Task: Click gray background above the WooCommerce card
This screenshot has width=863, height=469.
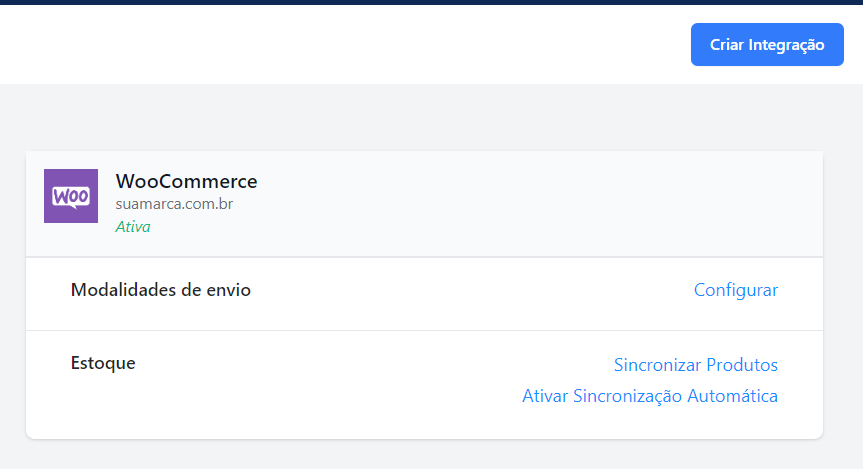Action: pos(432,117)
